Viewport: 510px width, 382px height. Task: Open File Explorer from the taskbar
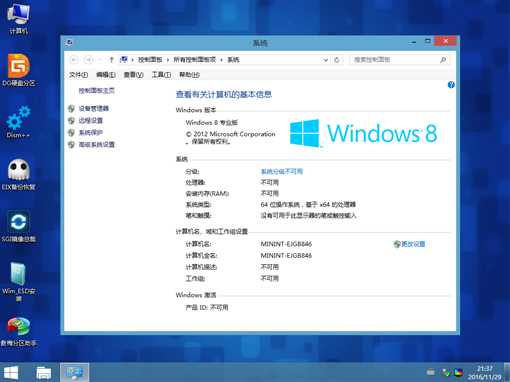coord(44,373)
